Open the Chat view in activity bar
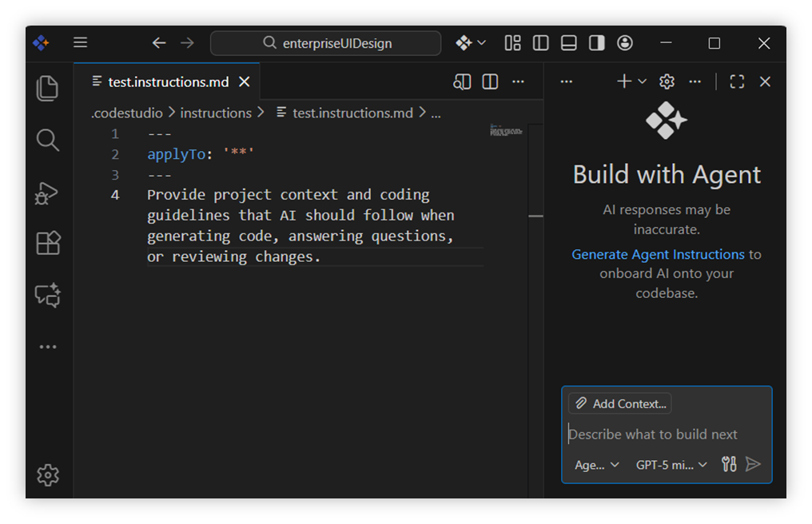Viewport: 812px width, 524px height. (x=48, y=296)
